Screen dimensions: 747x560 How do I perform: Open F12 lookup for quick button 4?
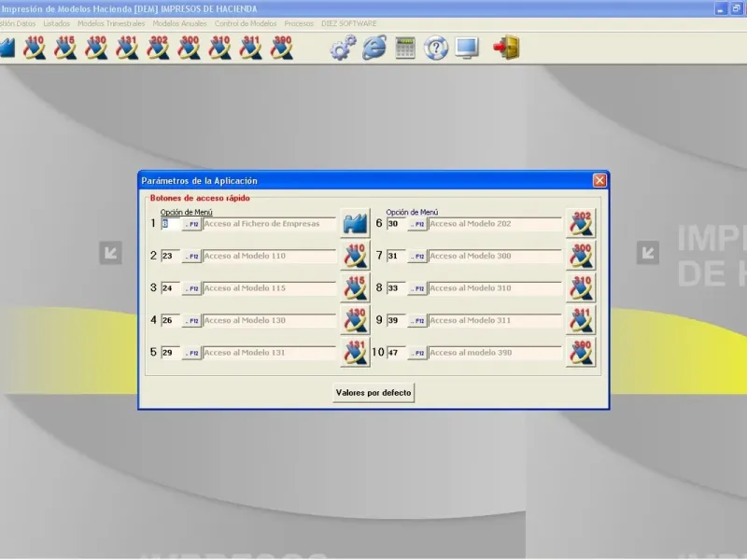191,320
